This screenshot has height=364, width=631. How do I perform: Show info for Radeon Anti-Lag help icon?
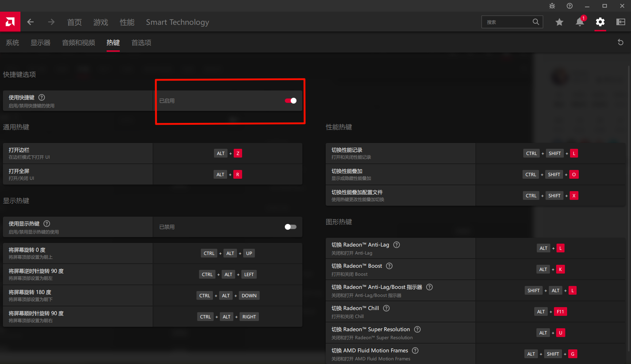(397, 245)
